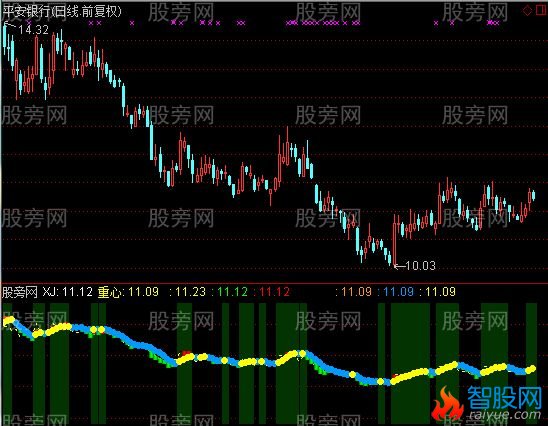Click the red square icon at chart corner
This screenshot has height=426, width=548.
pyautogui.click(x=541, y=10)
